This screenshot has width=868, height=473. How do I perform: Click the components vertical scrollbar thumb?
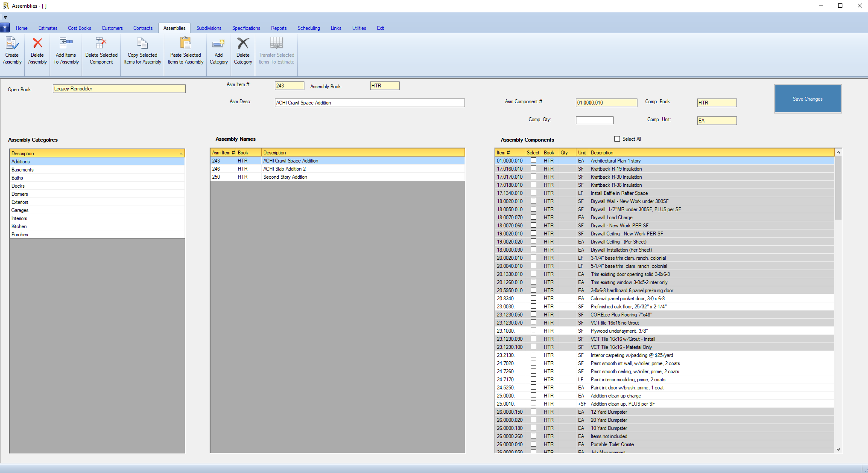[838, 188]
